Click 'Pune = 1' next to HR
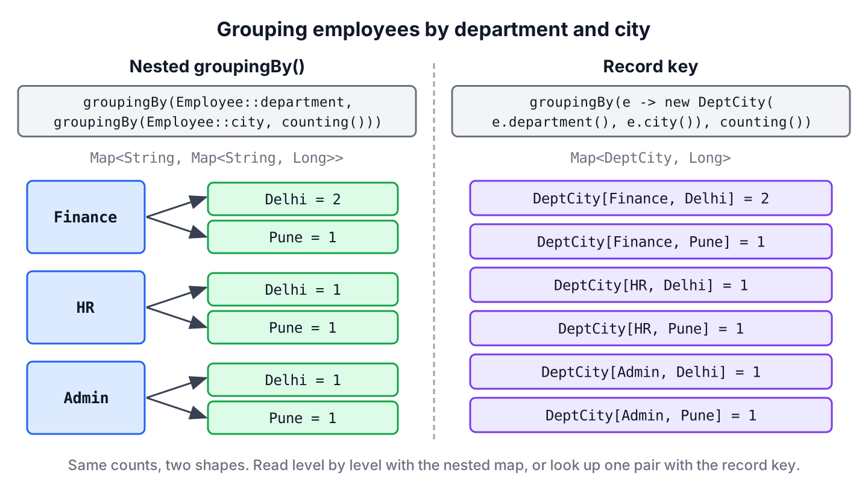868x493 pixels. pos(303,327)
